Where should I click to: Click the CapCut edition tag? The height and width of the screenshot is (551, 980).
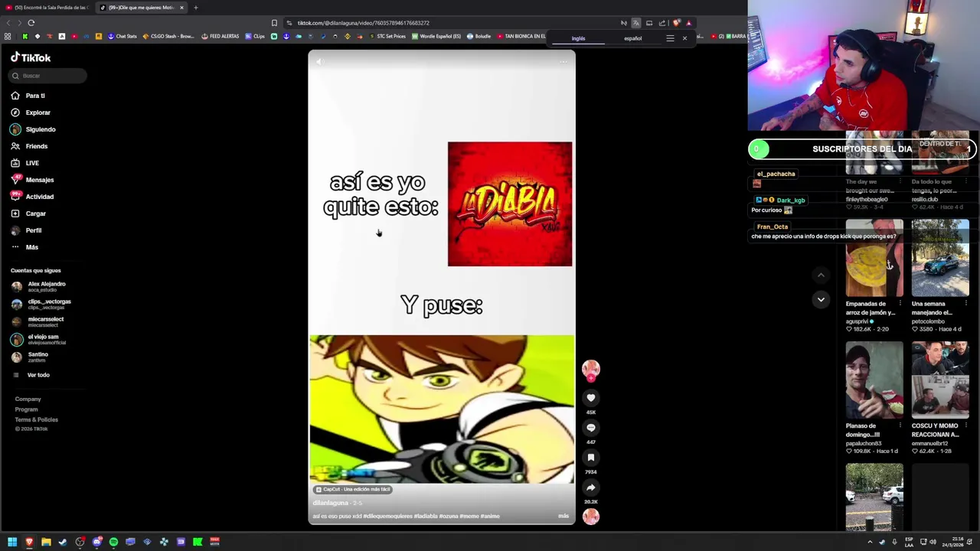tap(353, 489)
